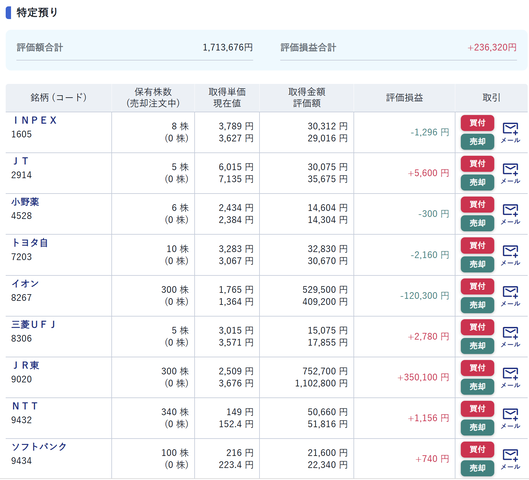Click mail icon for JR東 row

[x=510, y=378]
